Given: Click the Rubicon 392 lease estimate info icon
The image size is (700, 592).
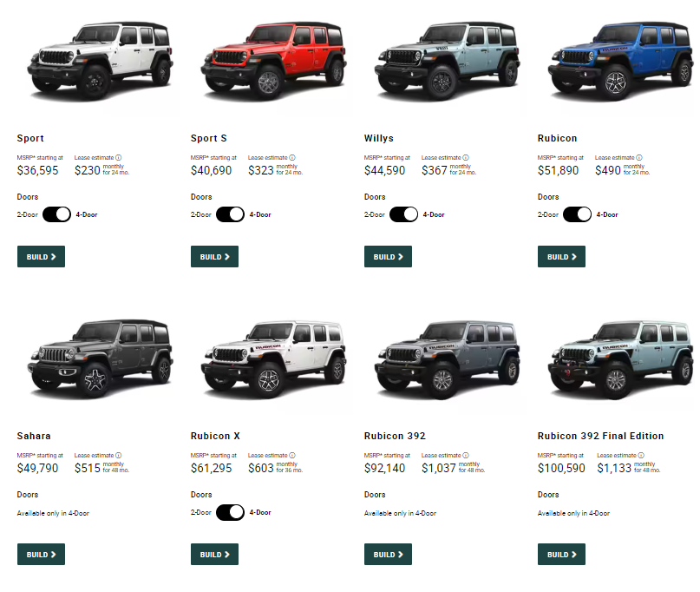Looking at the screenshot, I should 466,455.
